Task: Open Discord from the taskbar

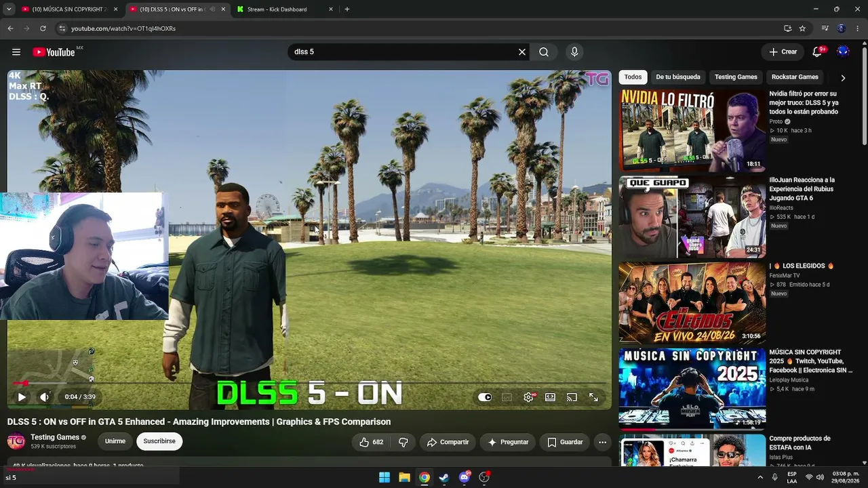Action: pyautogui.click(x=465, y=477)
